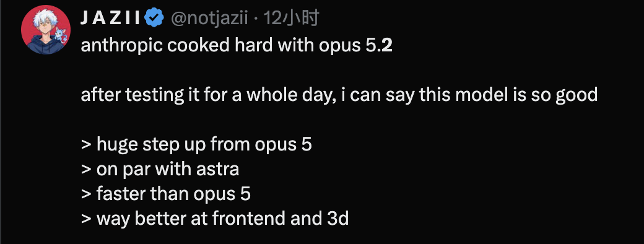Open JAZII's profile picture avatar
This screenshot has height=244, width=644.
[x=46, y=30]
